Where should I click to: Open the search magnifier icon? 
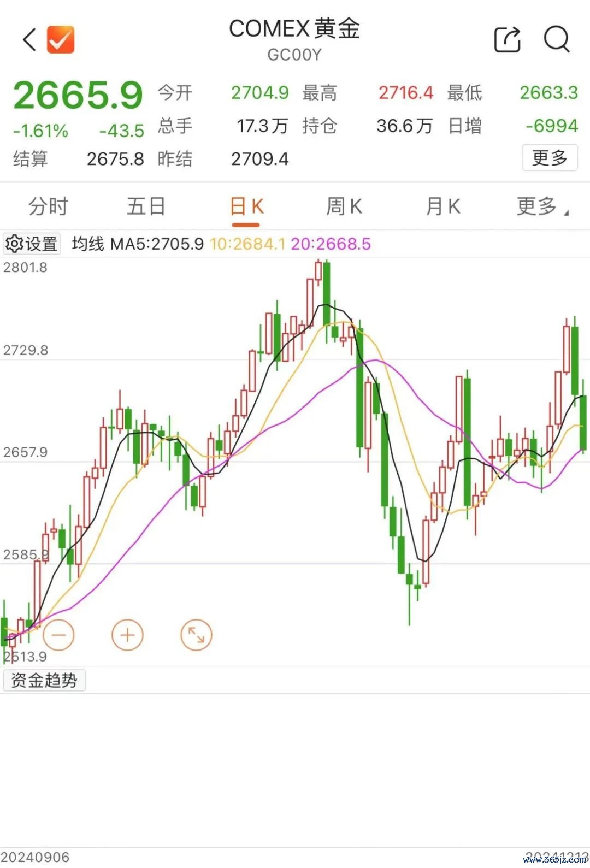(x=557, y=39)
